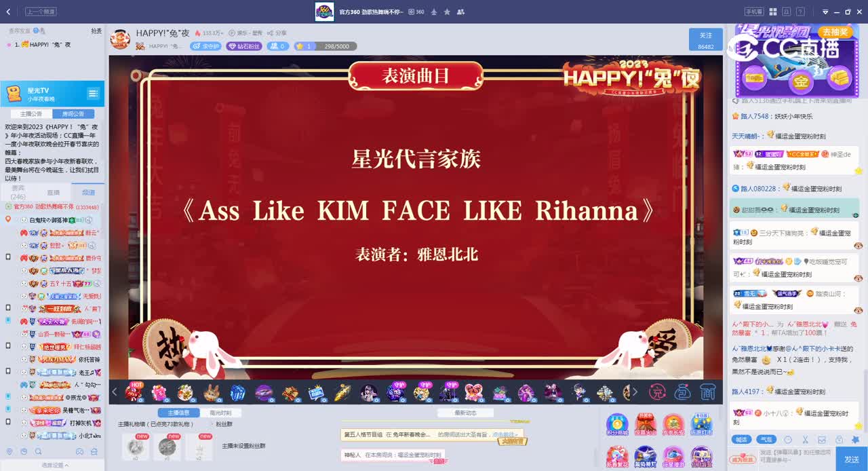Select the purple spaceship gift icon

pos(263,392)
